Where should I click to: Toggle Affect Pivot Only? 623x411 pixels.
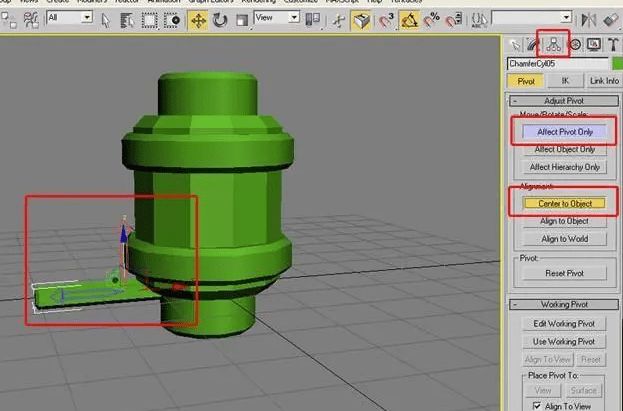(565, 132)
